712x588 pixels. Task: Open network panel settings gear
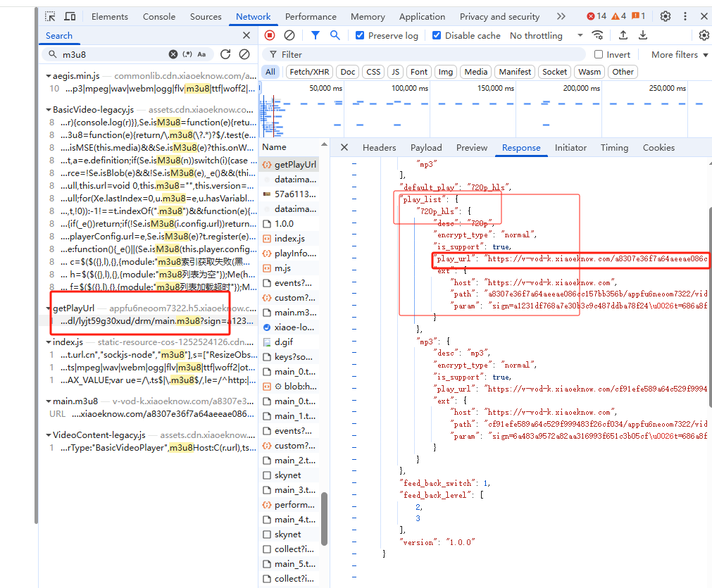point(704,35)
